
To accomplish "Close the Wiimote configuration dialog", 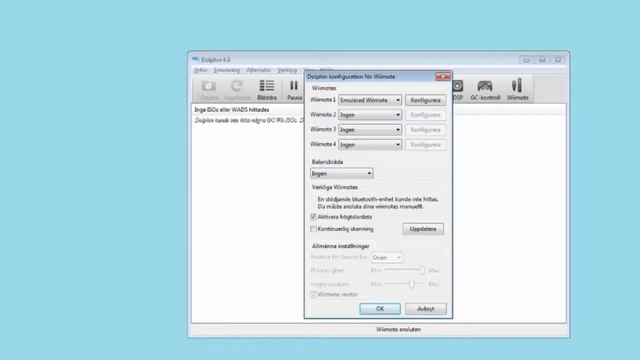I will pyautogui.click(x=443, y=76).
